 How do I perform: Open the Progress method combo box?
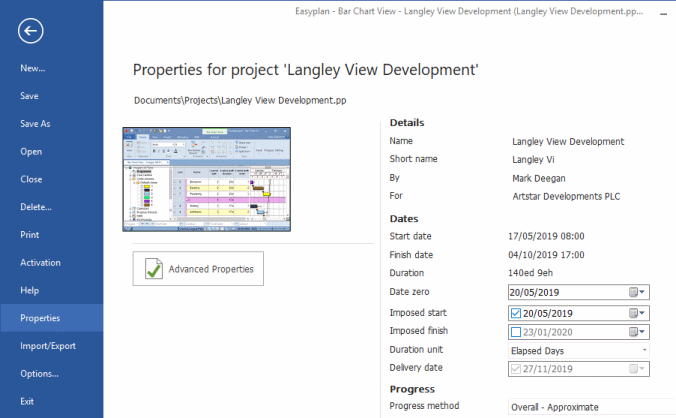pyautogui.click(x=592, y=407)
